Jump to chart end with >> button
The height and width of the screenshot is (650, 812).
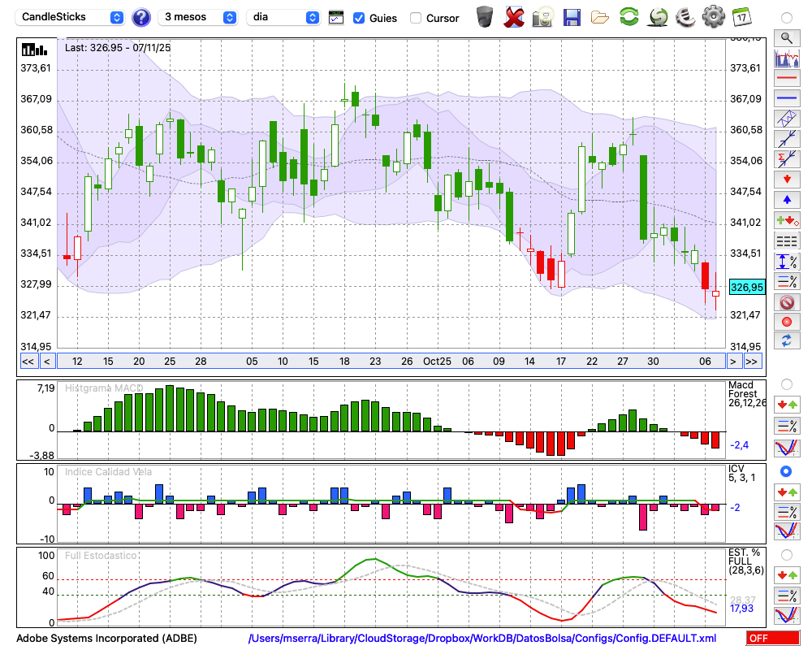752,362
